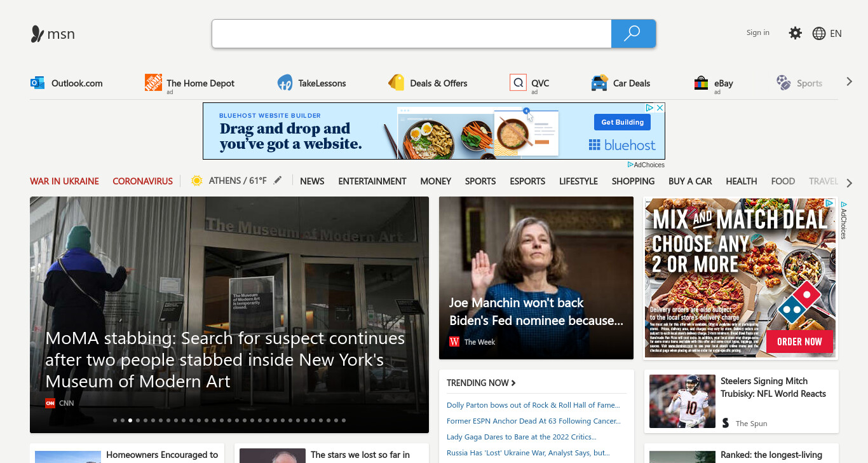Click the CNN source logo
This screenshot has height=463, width=868.
pos(50,403)
